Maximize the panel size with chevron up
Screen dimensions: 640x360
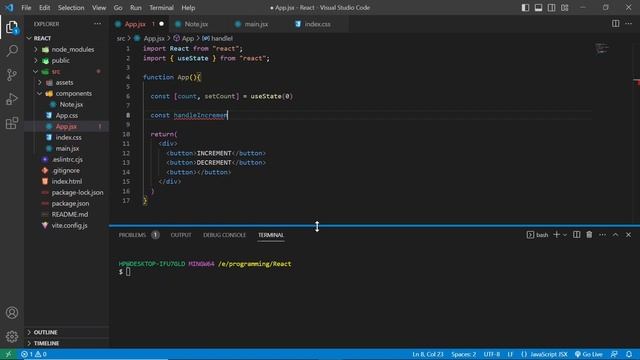(615, 235)
